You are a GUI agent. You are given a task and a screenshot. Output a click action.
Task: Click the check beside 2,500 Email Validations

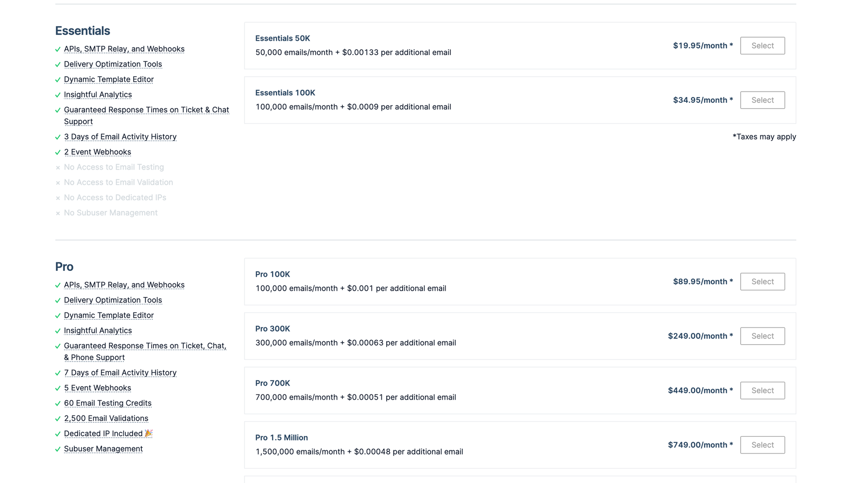point(58,418)
